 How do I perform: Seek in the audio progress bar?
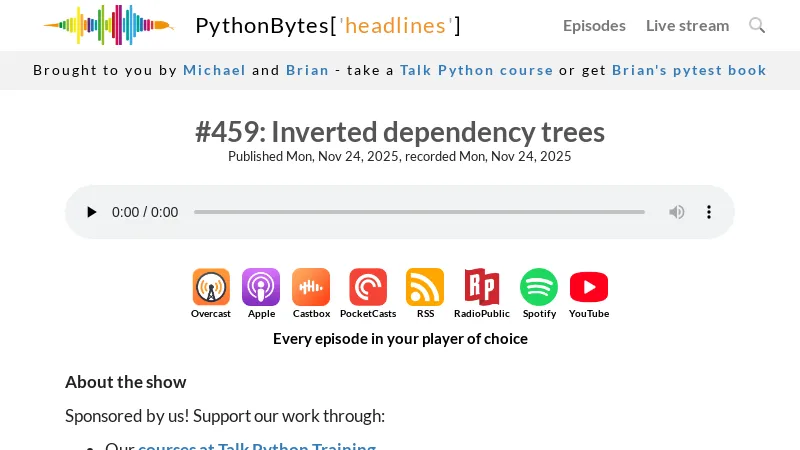[419, 212]
